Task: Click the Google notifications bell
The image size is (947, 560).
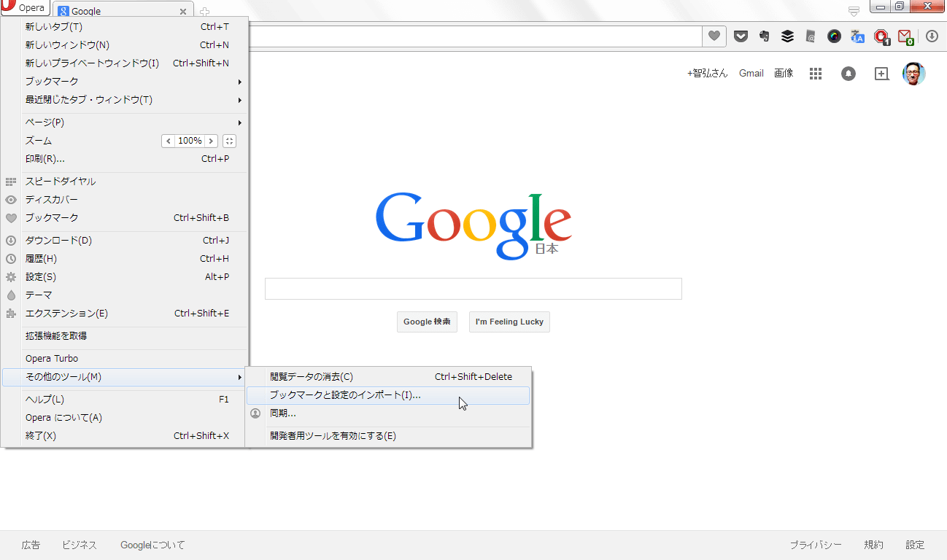Action: coord(848,73)
